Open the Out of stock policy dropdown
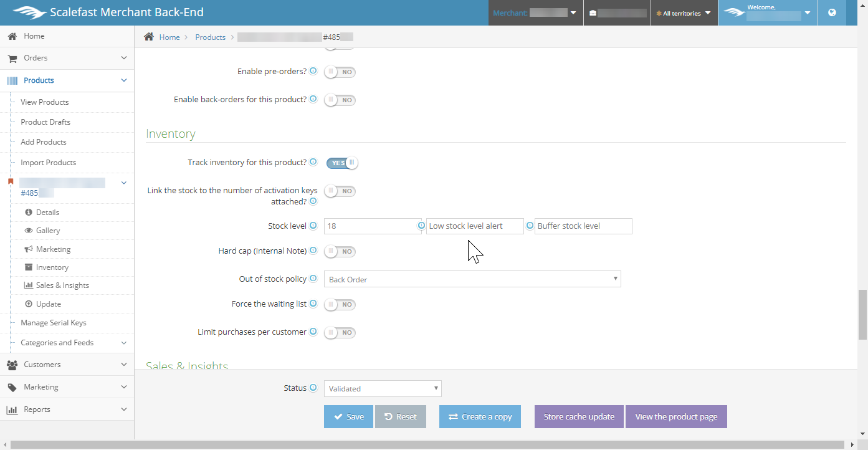This screenshot has width=868, height=450. point(472,279)
